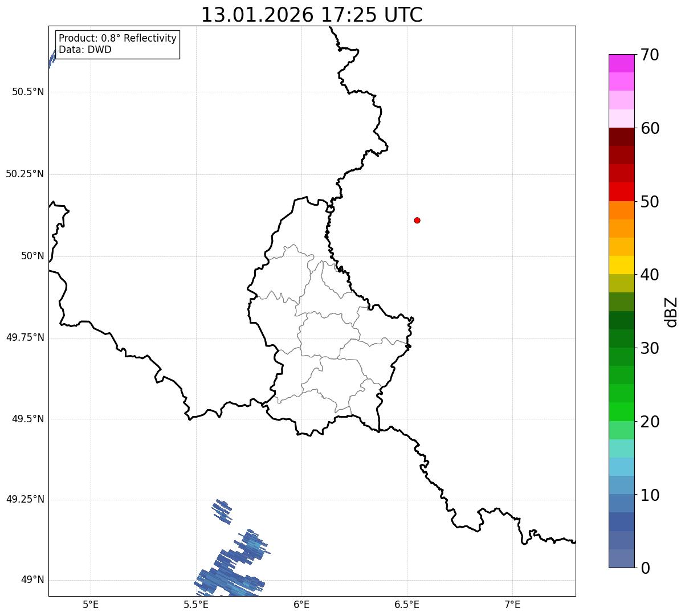Click the colorbar tick label 30
The width and height of the screenshot is (685, 616).
coord(650,348)
